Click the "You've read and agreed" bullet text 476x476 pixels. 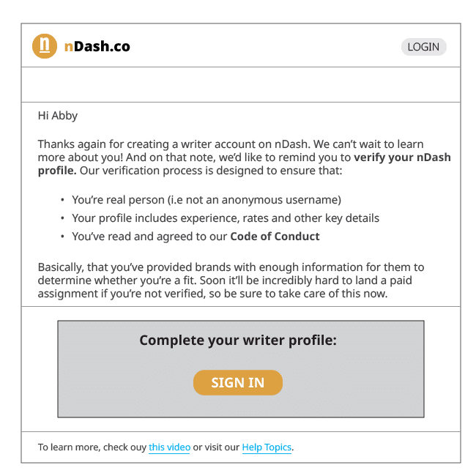[x=150, y=237]
